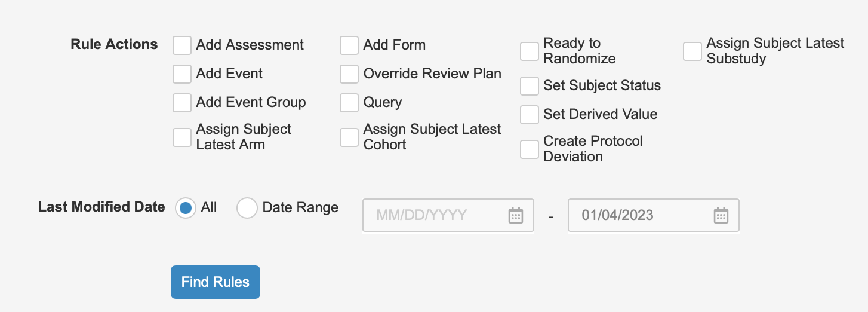Tick the Add Event Group checkbox
The height and width of the screenshot is (312, 868).
182,103
